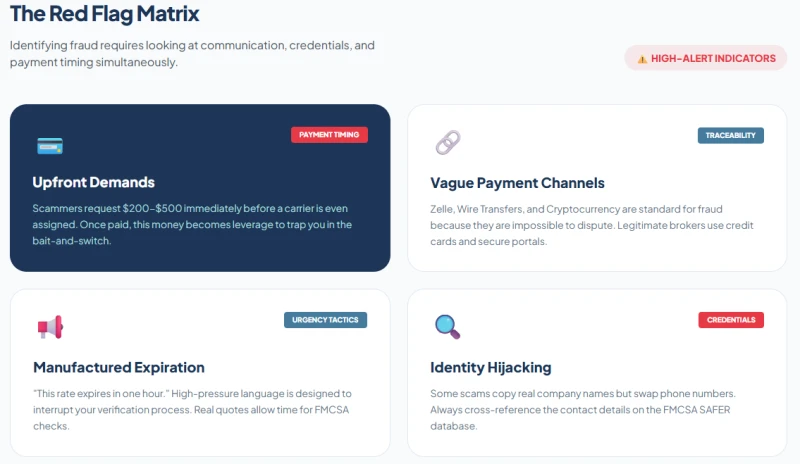Click the "This rate expires" description paragraph
Screen dimensions: 800x464
[192, 410]
